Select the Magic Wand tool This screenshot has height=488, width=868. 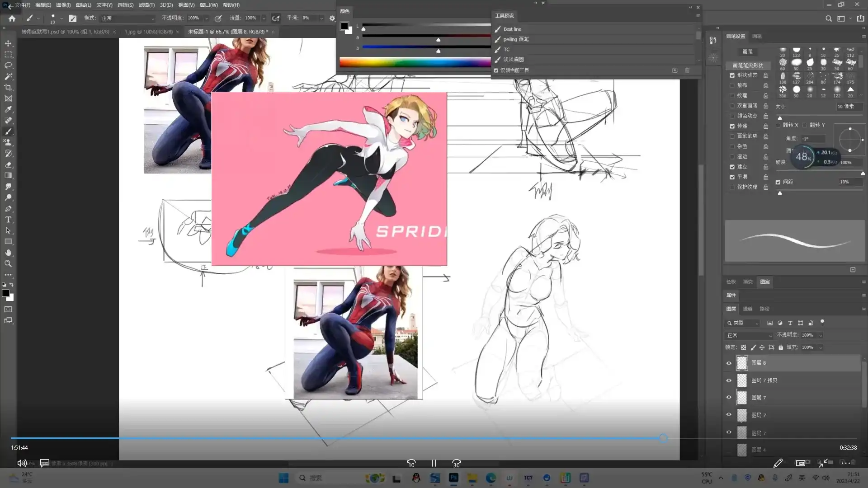8,76
